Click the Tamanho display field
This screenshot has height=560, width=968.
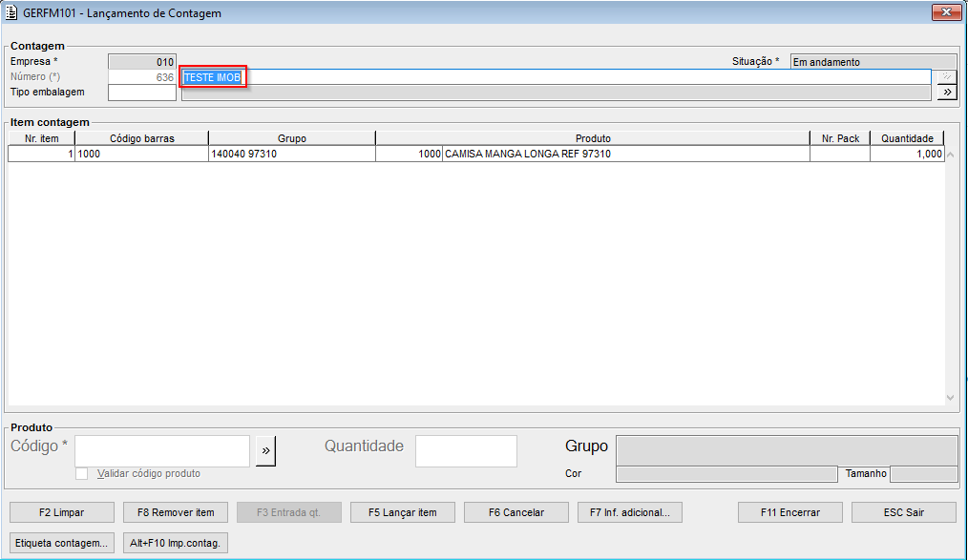click(x=924, y=473)
